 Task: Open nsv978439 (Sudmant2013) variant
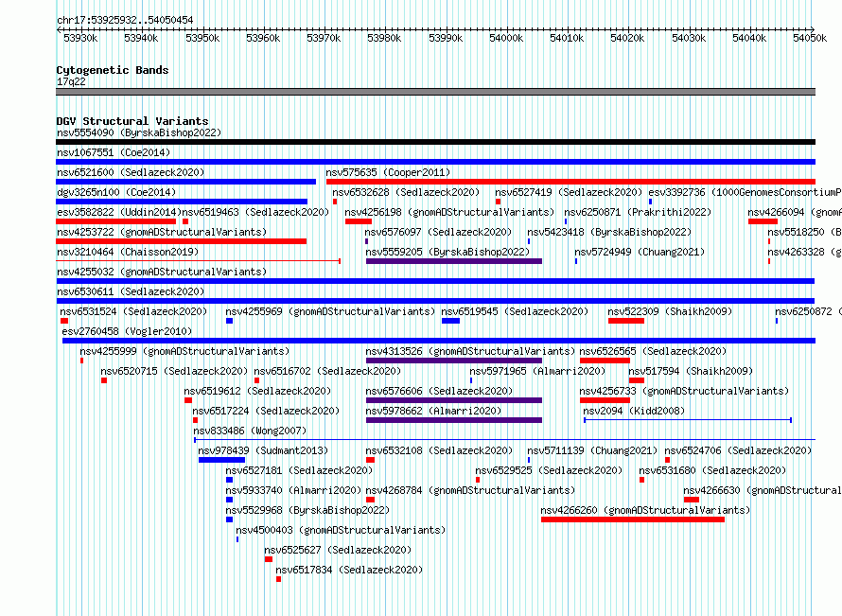tap(263, 450)
